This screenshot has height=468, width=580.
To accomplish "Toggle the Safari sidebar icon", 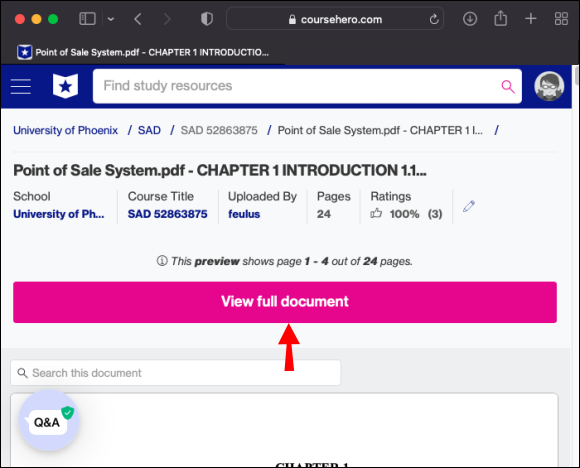I will tap(87, 19).
